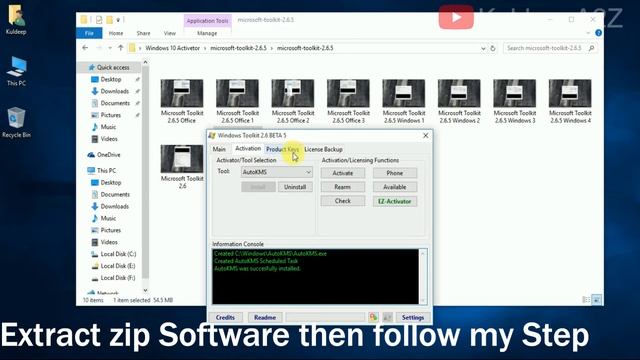Click the Information Console scrollbar
640x360 pixels.
coord(423,277)
